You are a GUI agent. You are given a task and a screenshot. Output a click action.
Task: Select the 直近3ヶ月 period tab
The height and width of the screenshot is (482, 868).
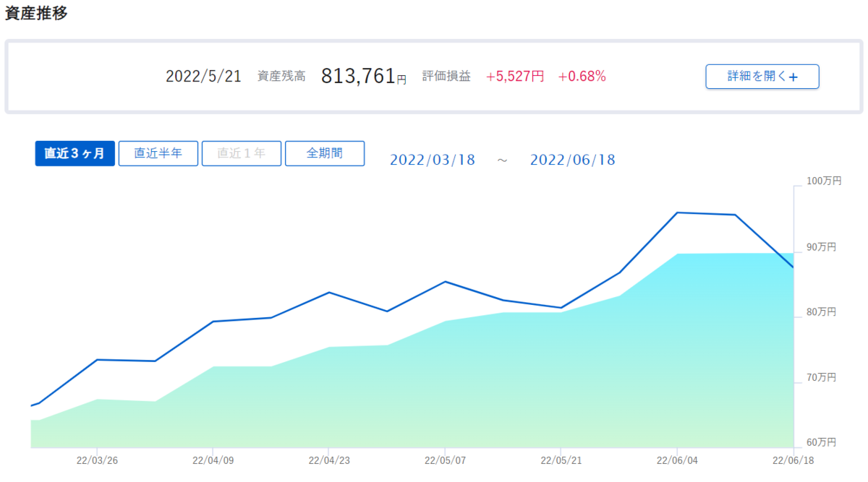(75, 153)
